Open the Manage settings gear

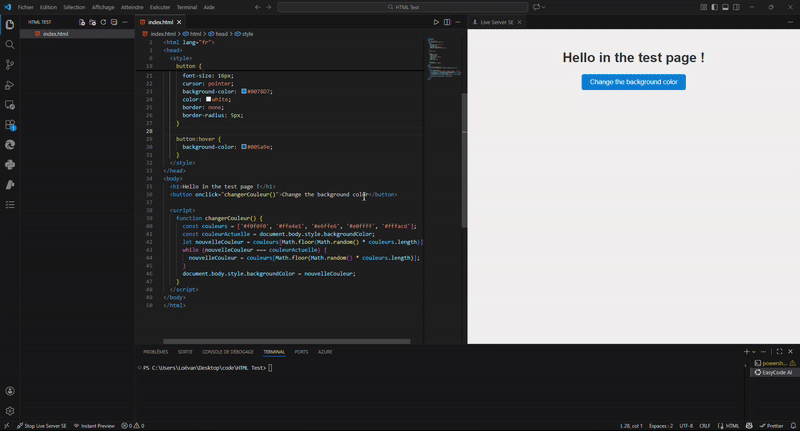point(10,411)
